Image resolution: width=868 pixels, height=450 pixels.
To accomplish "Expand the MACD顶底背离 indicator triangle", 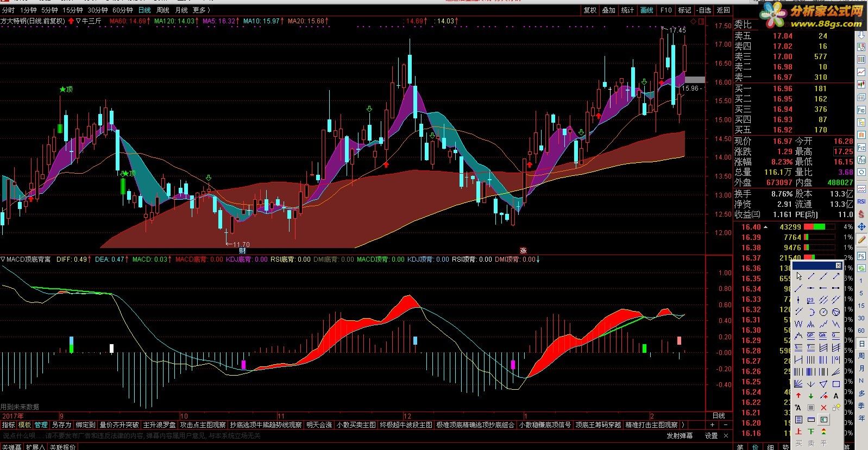I will [3, 259].
